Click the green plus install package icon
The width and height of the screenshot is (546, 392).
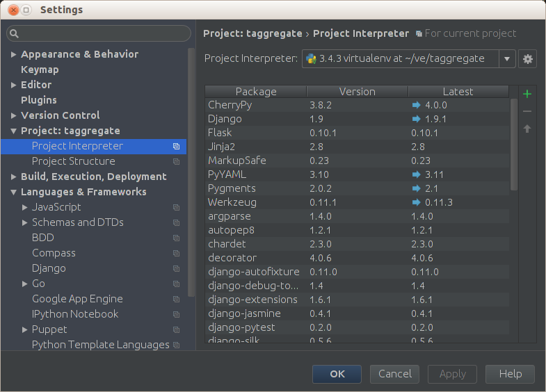pyautogui.click(x=527, y=94)
